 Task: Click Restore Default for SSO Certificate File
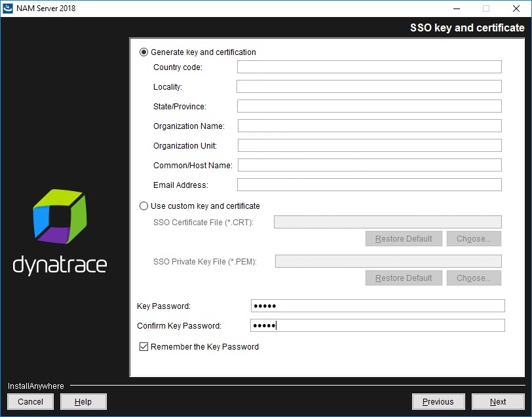(404, 239)
